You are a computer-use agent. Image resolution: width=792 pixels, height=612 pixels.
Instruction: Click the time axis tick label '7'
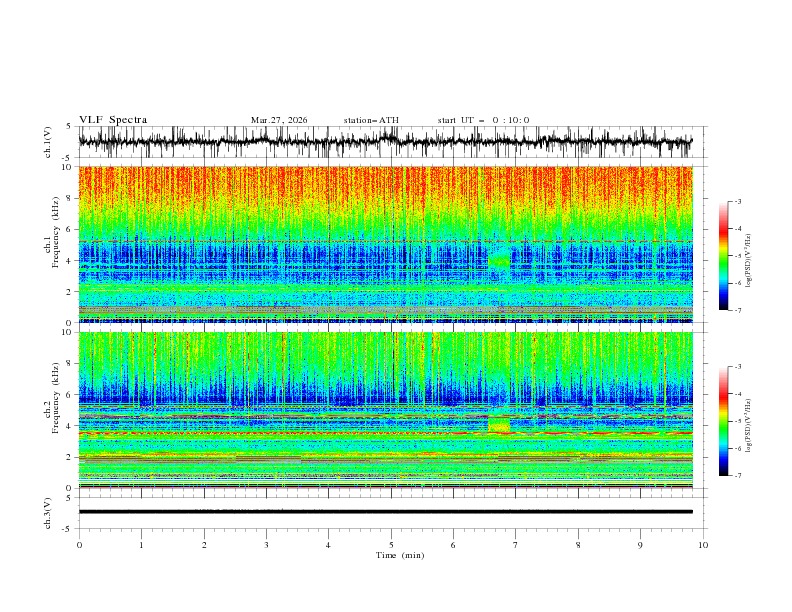tap(516, 545)
